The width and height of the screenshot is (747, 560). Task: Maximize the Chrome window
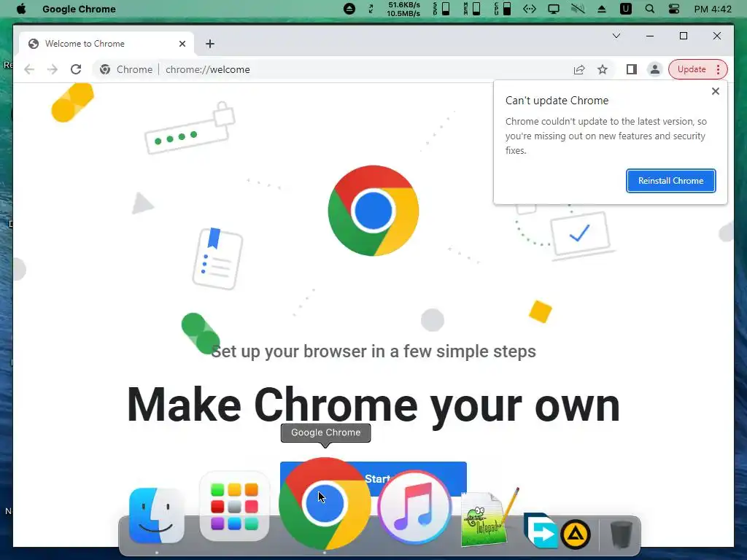point(683,36)
